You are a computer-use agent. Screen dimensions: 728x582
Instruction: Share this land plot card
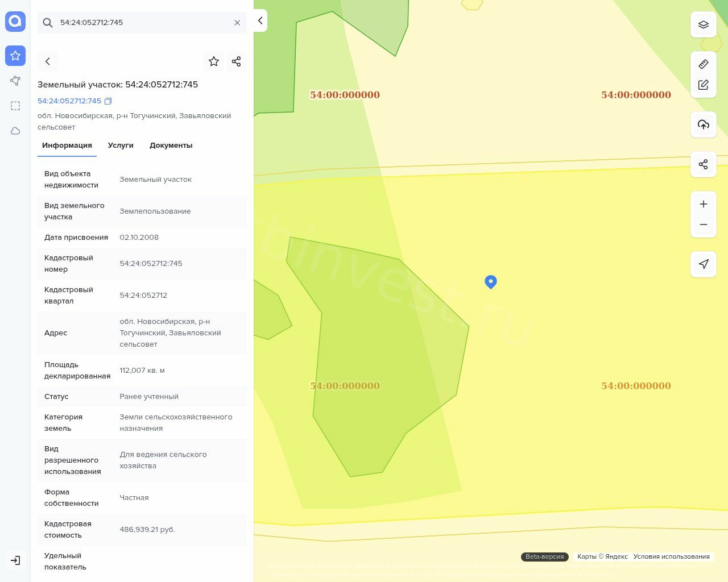point(237,61)
